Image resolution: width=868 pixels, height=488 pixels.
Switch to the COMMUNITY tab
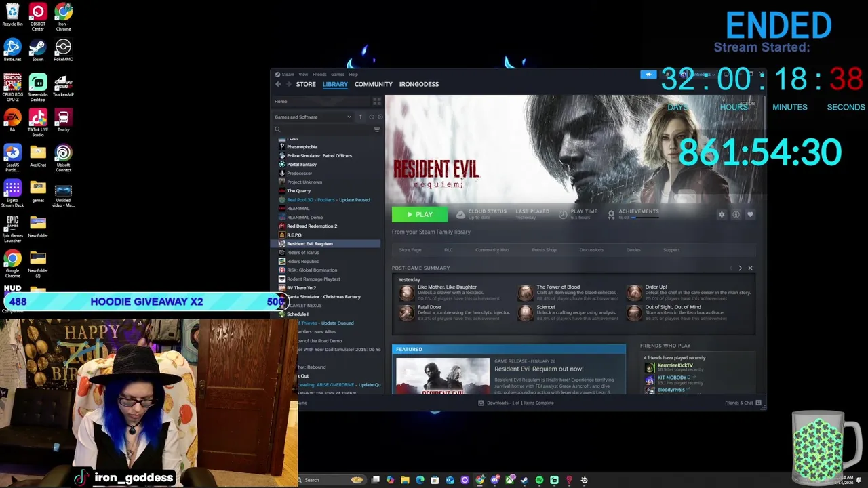point(374,84)
